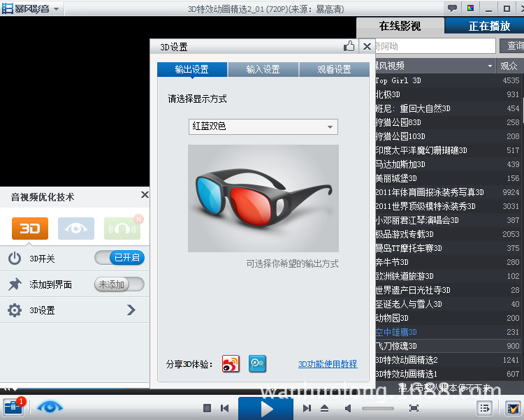The width and height of the screenshot is (524, 420).
Task: Go to previous video track
Action: point(225,408)
